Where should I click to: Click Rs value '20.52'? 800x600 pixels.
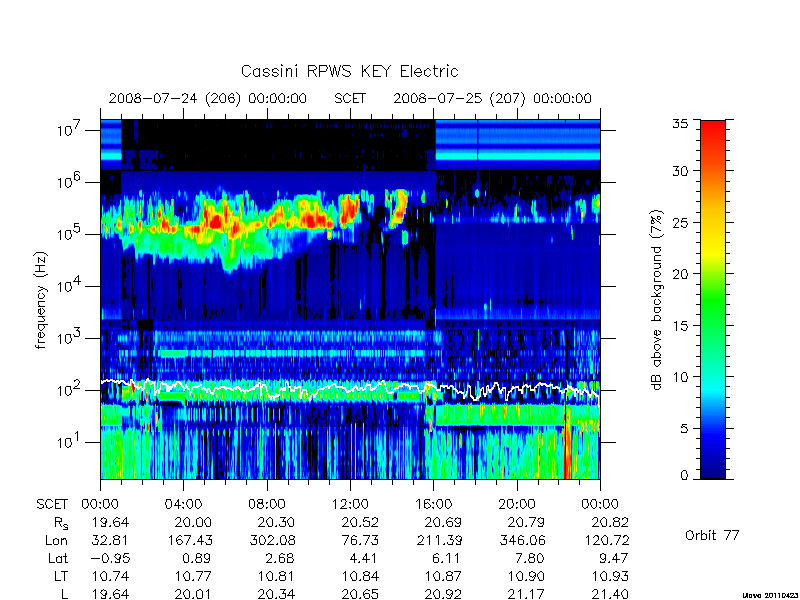point(359,522)
